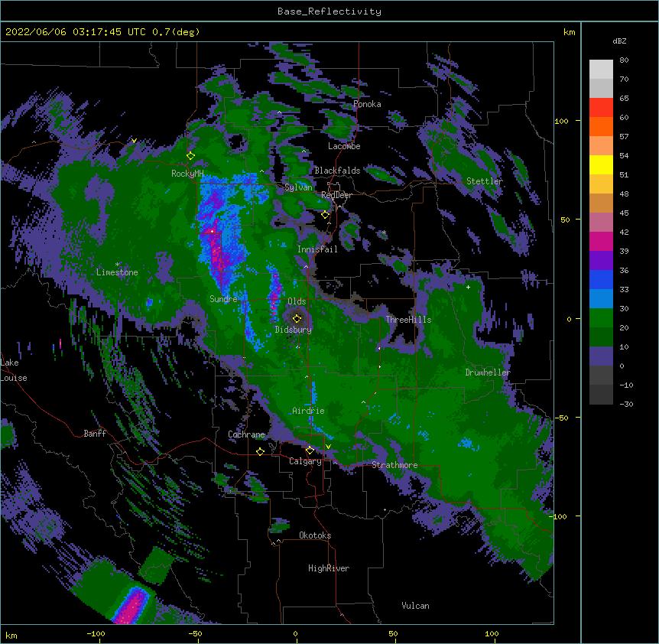Click the yellow marker near Didsbury
Viewport: 659px width, 644px height.
click(x=297, y=318)
